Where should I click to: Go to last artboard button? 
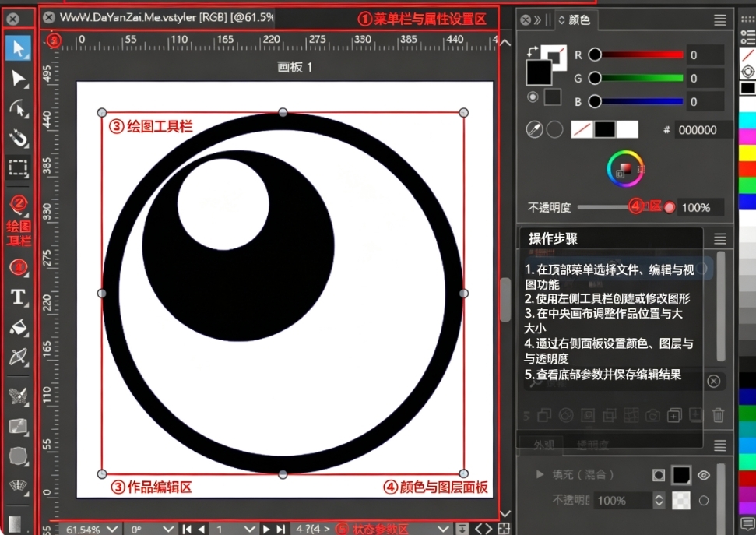point(281,530)
